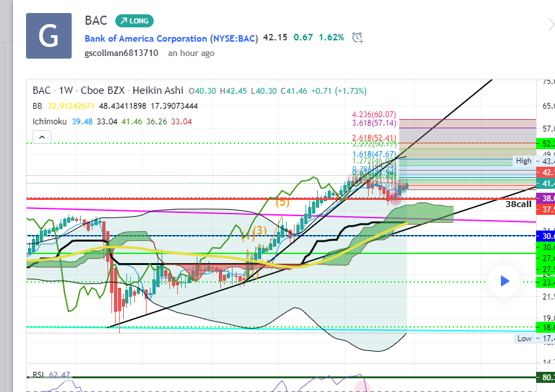Select the RSI indicator label
Screen dimensions: 555x392
[x=39, y=374]
